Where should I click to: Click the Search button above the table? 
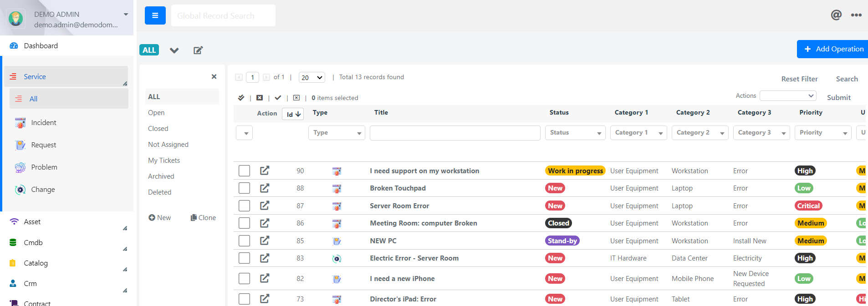point(847,79)
